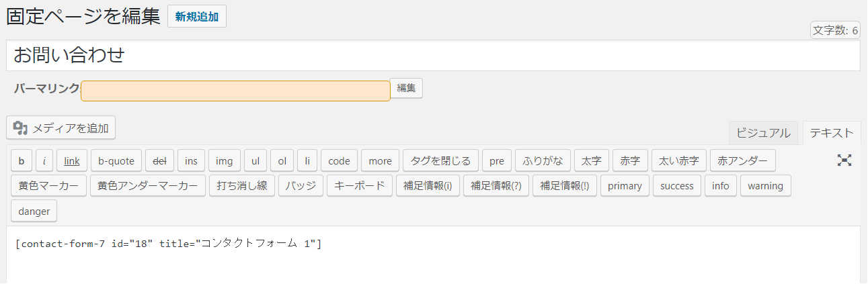The image size is (868, 284).
Task: Insert the warning alert box tag
Action: point(765,186)
